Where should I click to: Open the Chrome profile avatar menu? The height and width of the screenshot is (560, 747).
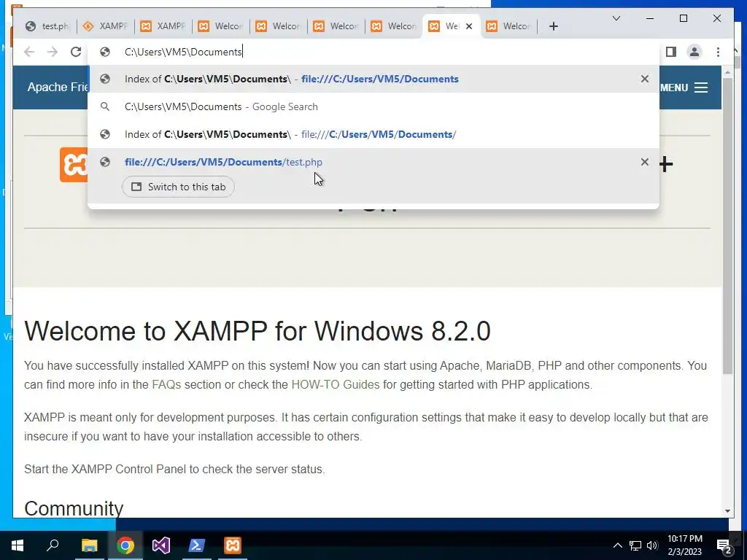[x=694, y=52]
